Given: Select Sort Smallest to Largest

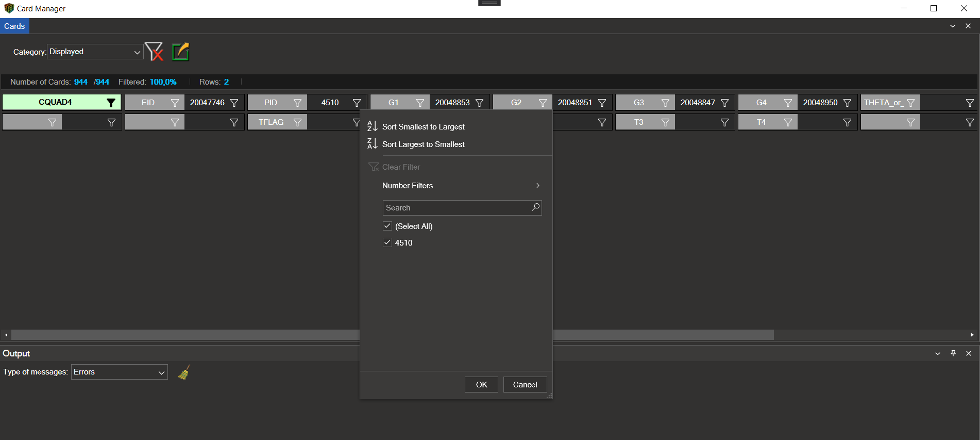Looking at the screenshot, I should pos(423,127).
